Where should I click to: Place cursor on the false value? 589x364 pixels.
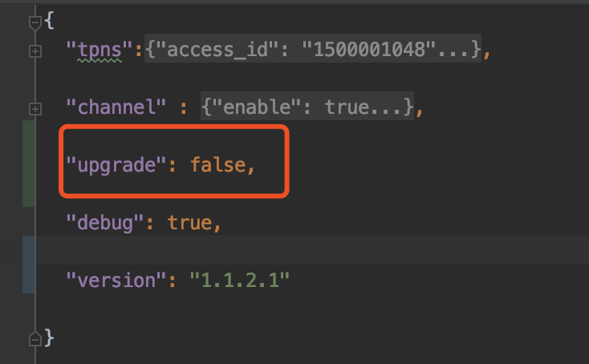217,165
